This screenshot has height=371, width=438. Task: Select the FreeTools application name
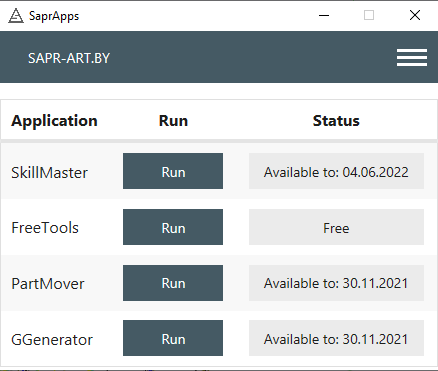45,228
